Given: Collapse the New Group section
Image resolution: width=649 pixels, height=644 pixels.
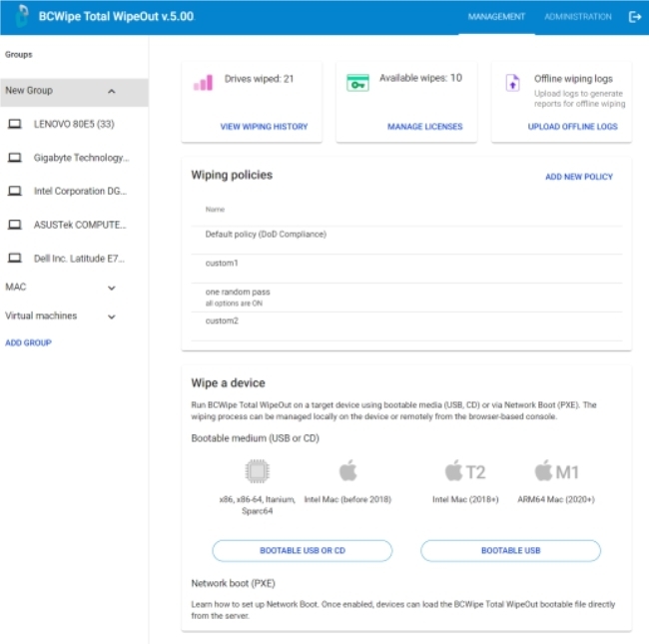Looking at the screenshot, I should coord(111,91).
